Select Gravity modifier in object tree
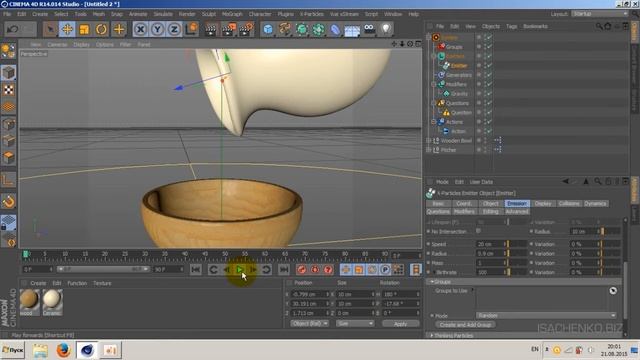 pos(459,93)
